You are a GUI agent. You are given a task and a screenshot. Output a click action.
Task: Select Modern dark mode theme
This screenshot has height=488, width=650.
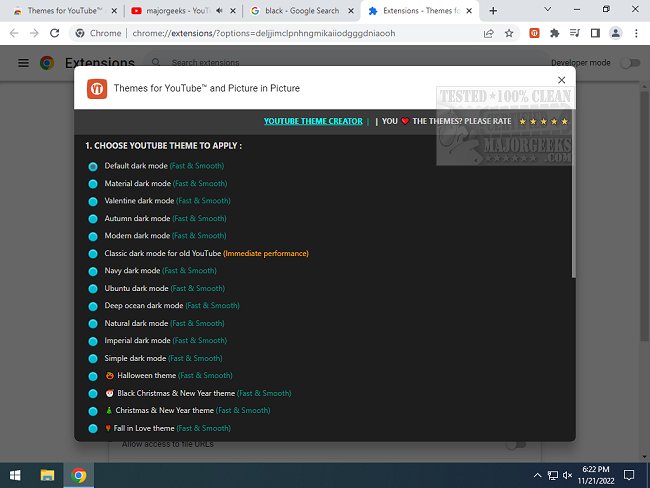[93, 236]
